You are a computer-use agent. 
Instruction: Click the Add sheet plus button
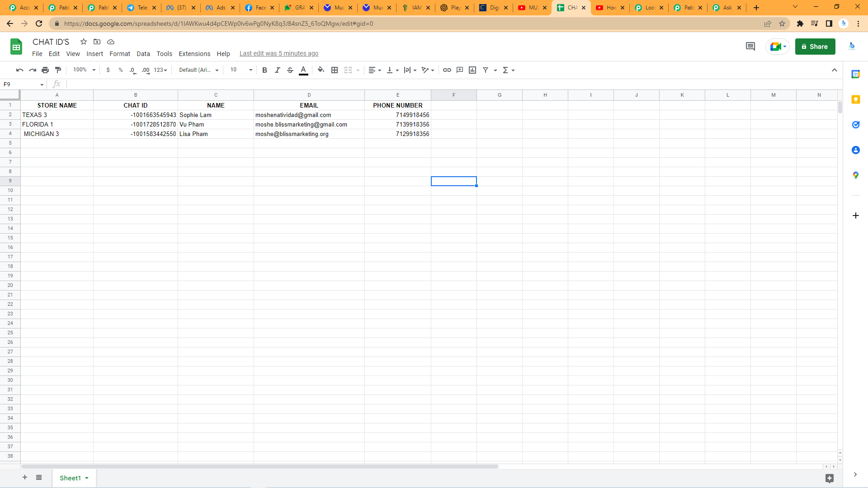pyautogui.click(x=25, y=478)
